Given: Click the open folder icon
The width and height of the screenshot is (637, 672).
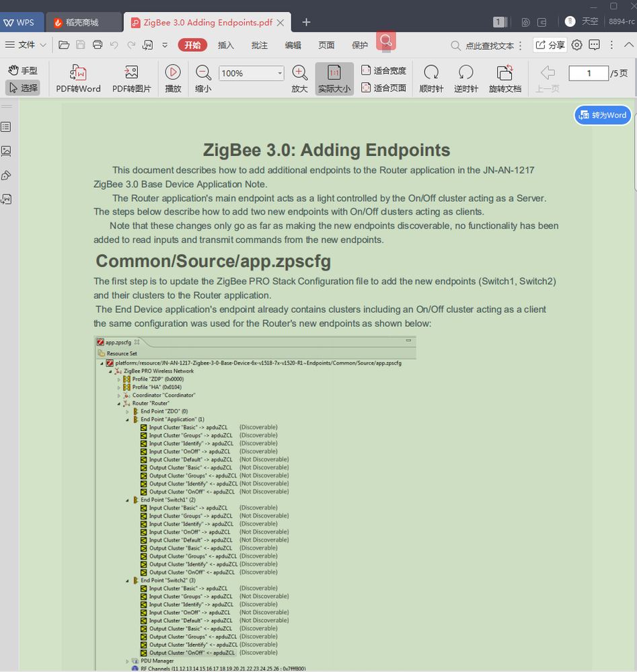Looking at the screenshot, I should pos(64,45).
